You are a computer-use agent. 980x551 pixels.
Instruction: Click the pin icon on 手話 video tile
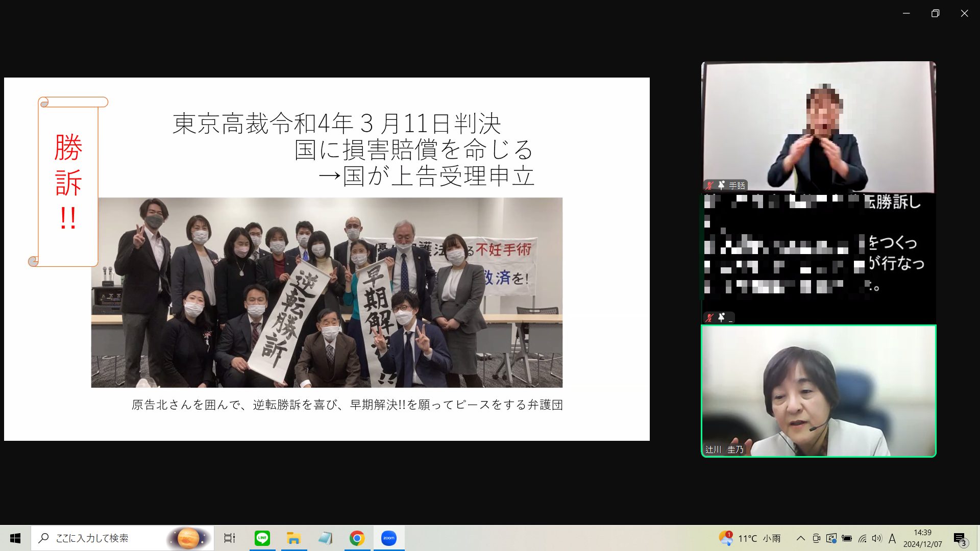721,185
